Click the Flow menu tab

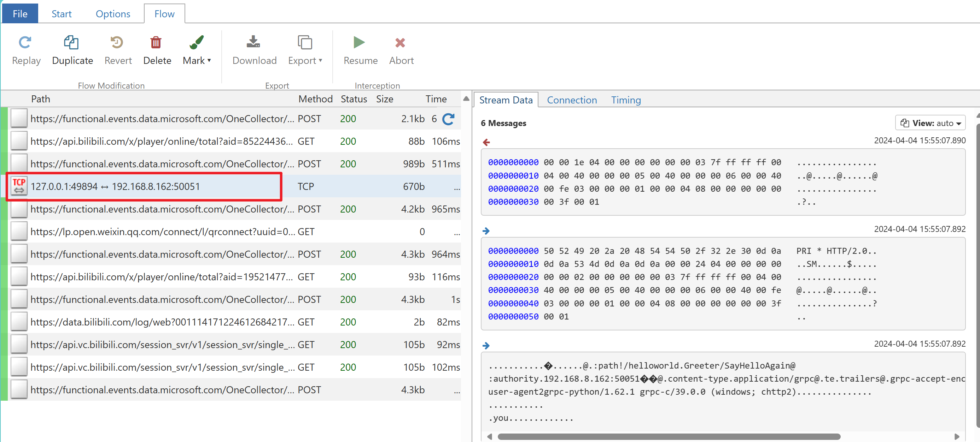(164, 13)
